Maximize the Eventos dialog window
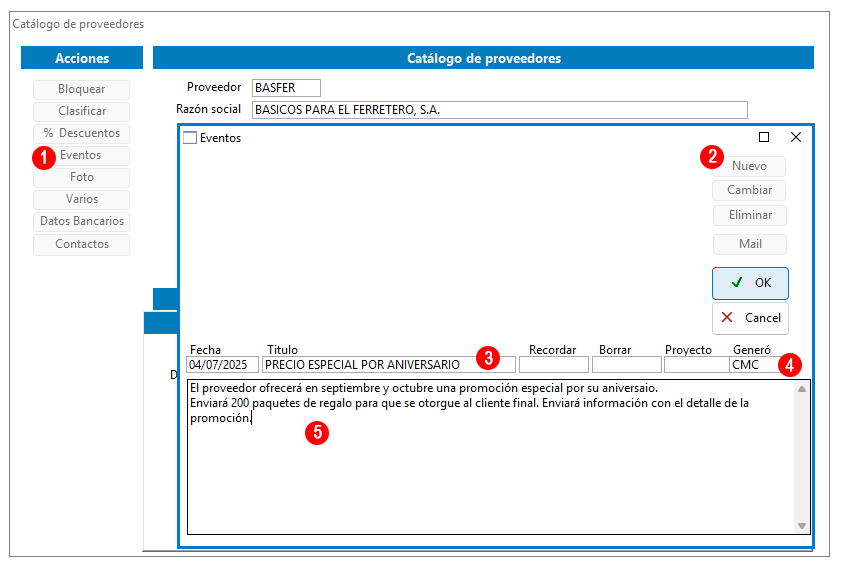 click(764, 137)
